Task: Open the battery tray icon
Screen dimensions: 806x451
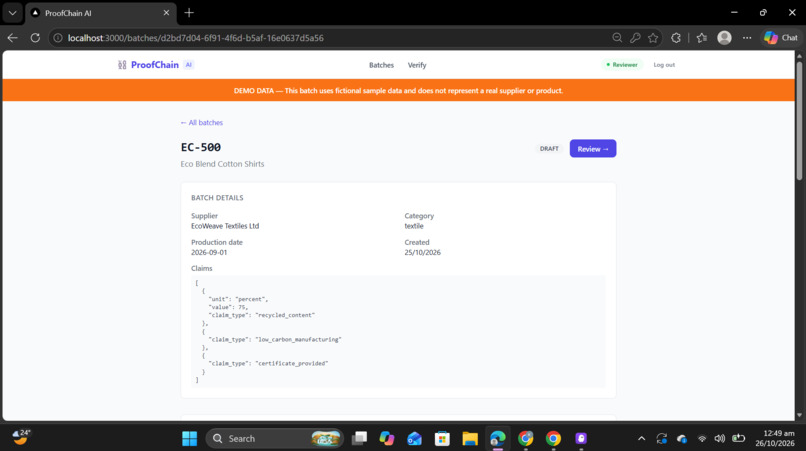Action: [x=739, y=439]
